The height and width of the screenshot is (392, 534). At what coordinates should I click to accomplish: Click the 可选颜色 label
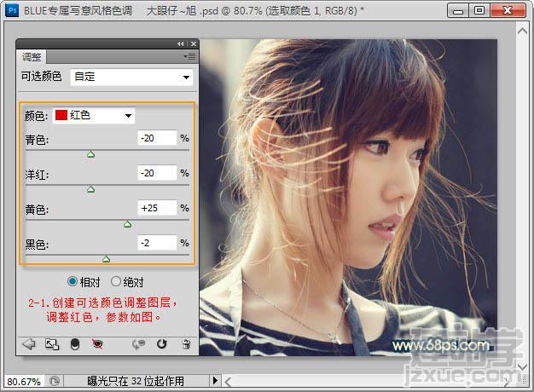click(x=41, y=76)
